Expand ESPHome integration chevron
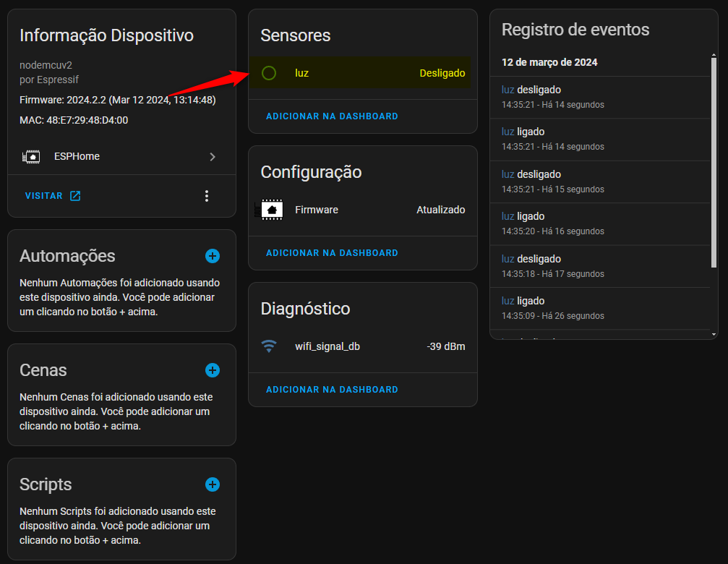The height and width of the screenshot is (564, 728). click(213, 157)
